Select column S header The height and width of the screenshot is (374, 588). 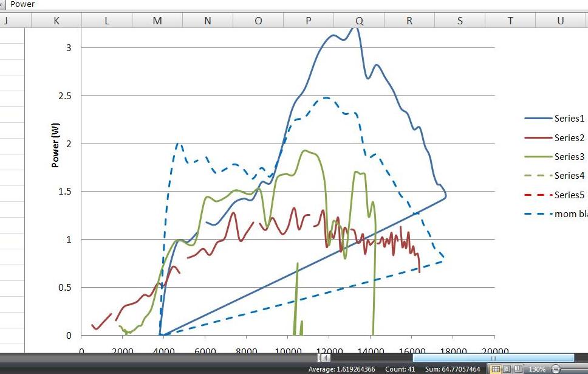[460, 21]
